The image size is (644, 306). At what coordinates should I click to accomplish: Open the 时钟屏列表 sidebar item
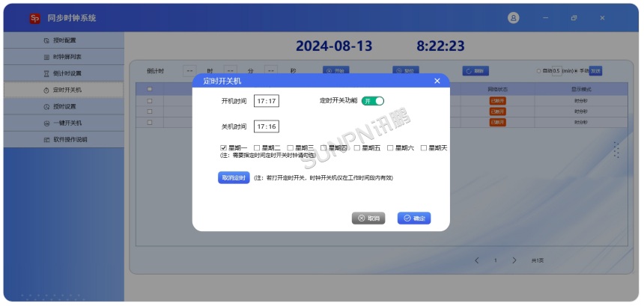click(x=64, y=57)
